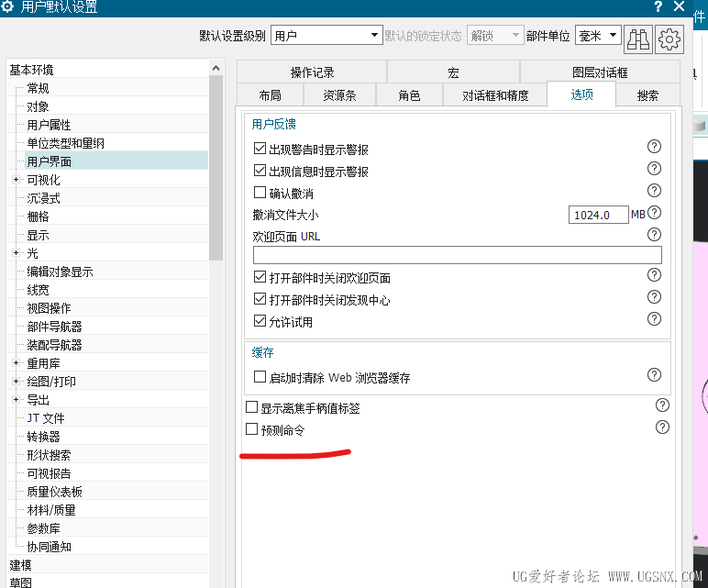Open the gear manage-settings icon
Image resolution: width=708 pixels, height=588 pixels.
click(x=669, y=39)
